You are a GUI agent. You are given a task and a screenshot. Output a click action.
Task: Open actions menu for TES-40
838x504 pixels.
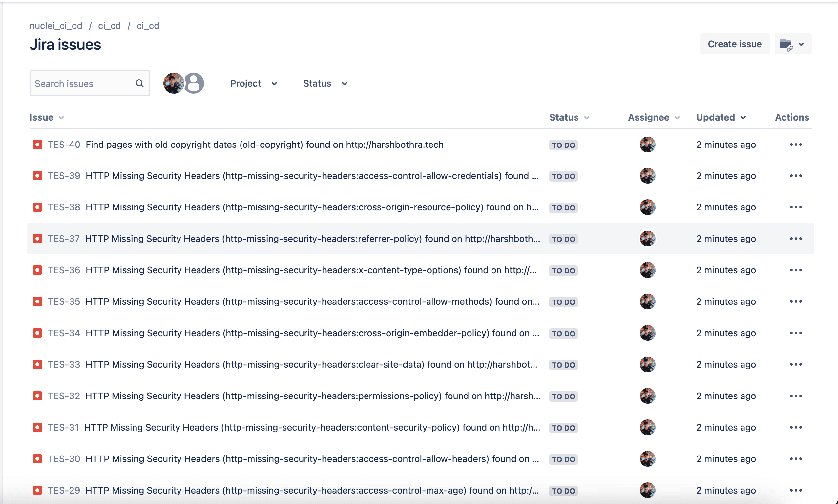point(795,145)
